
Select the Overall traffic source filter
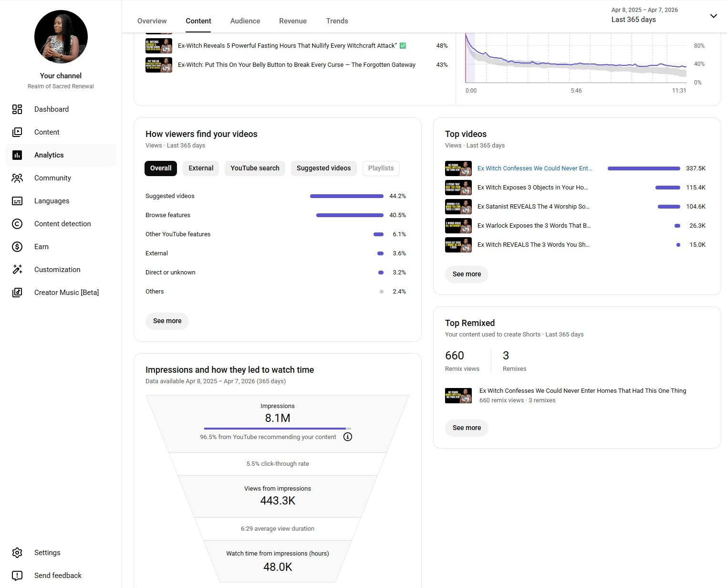point(161,168)
